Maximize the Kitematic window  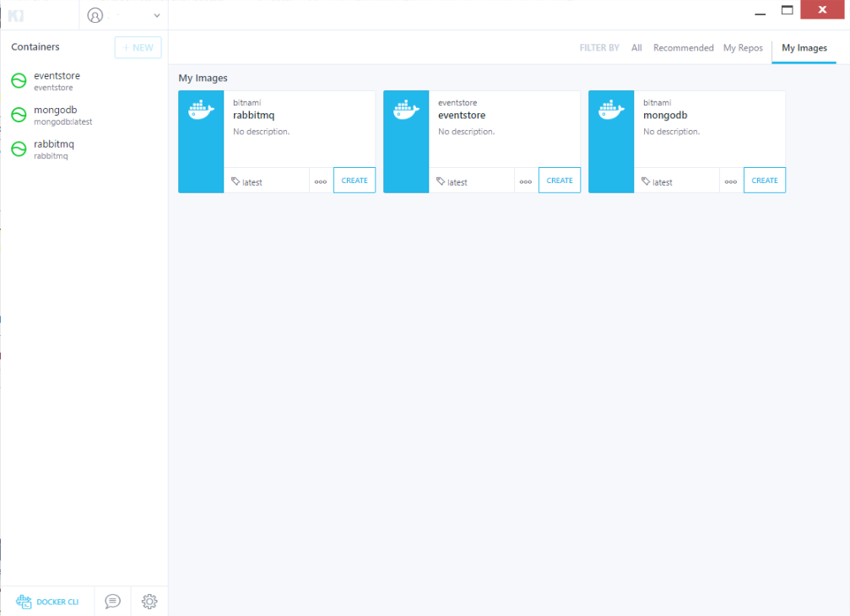pos(788,10)
